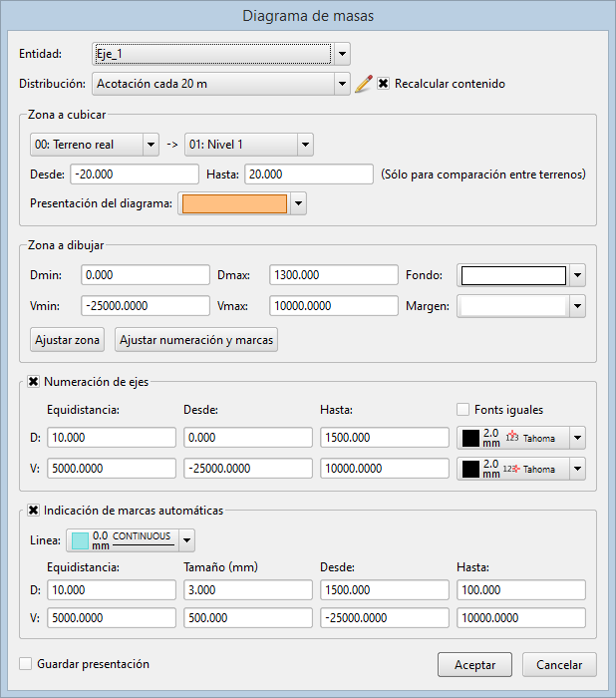Toggle Recalcular contenido checkbox
The image size is (616, 698).
pos(383,83)
